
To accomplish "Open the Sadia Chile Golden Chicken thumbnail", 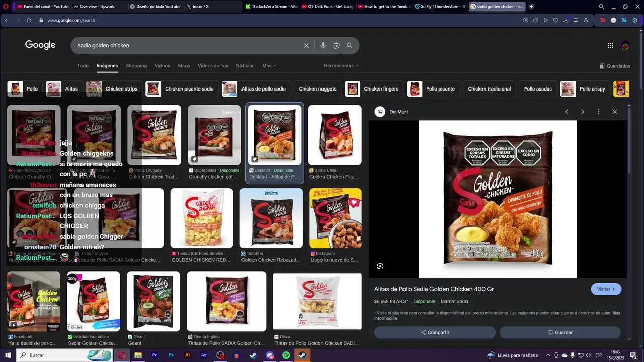I will coord(335,135).
